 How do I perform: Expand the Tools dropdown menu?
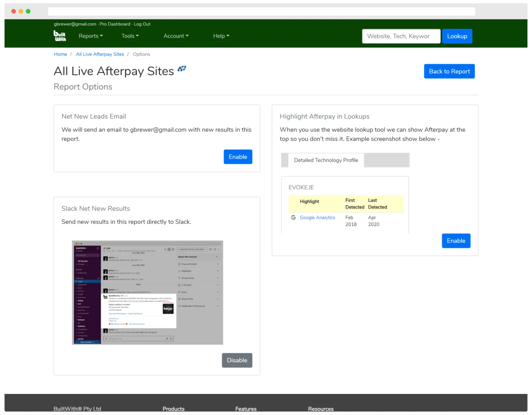point(130,36)
